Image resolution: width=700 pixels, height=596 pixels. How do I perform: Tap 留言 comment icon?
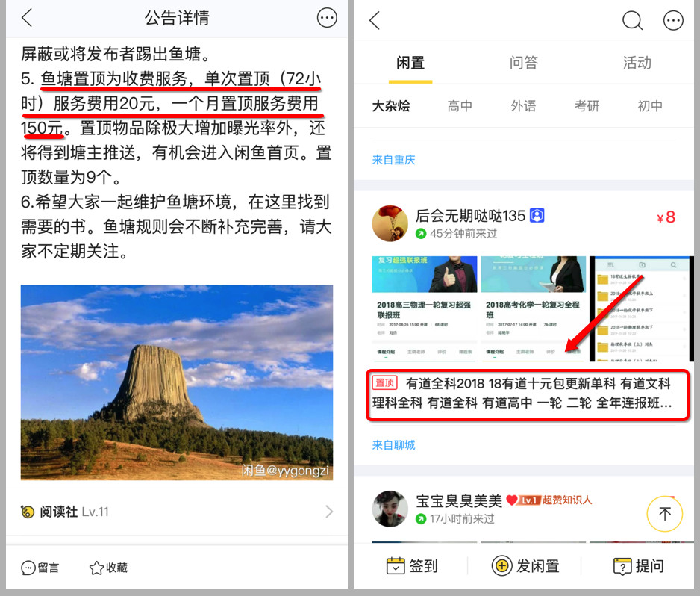28,568
